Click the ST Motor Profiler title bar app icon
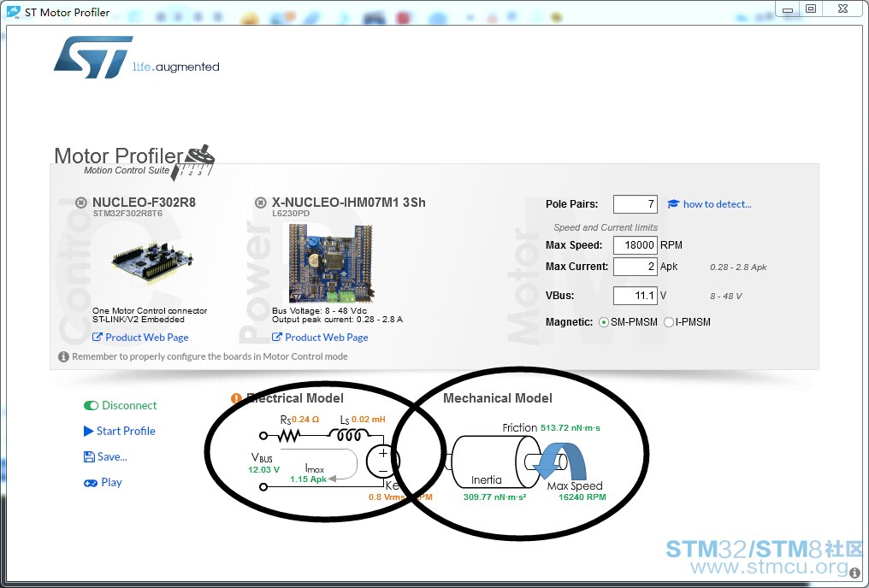The image size is (869, 588). [x=14, y=12]
